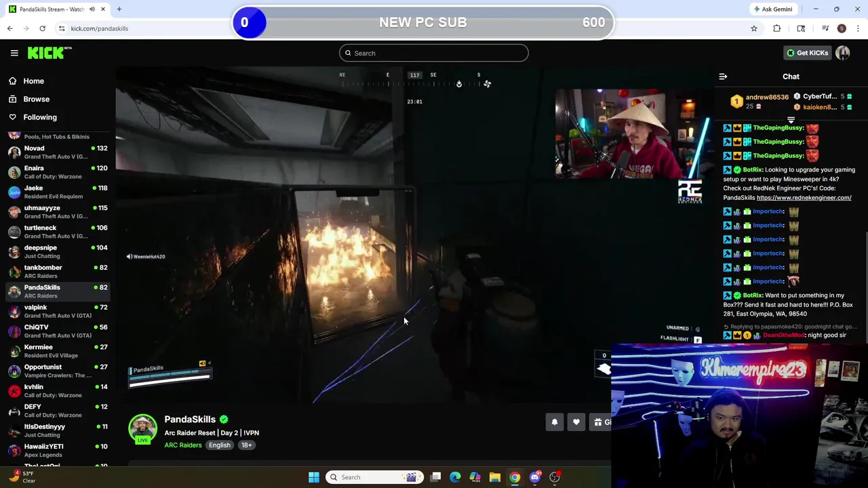868x488 pixels.
Task: Reload the page in Chrome
Action: pos(42,28)
